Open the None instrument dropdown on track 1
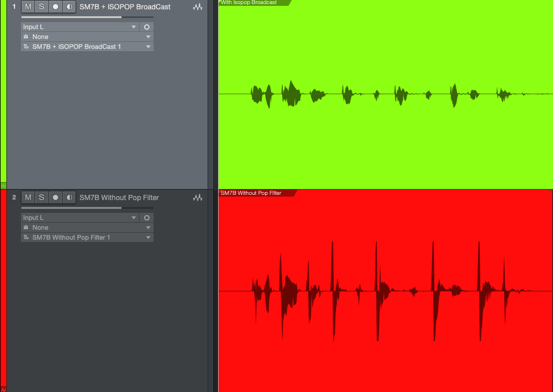 tap(87, 37)
